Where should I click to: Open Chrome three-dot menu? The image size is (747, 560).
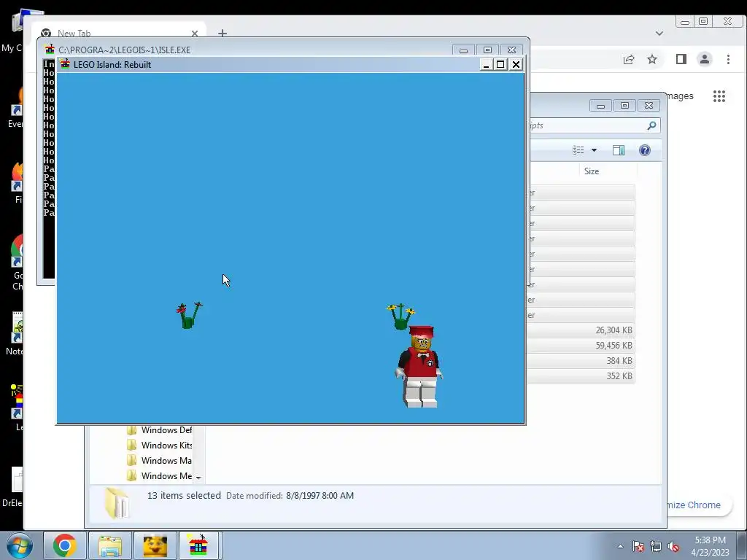tap(728, 59)
